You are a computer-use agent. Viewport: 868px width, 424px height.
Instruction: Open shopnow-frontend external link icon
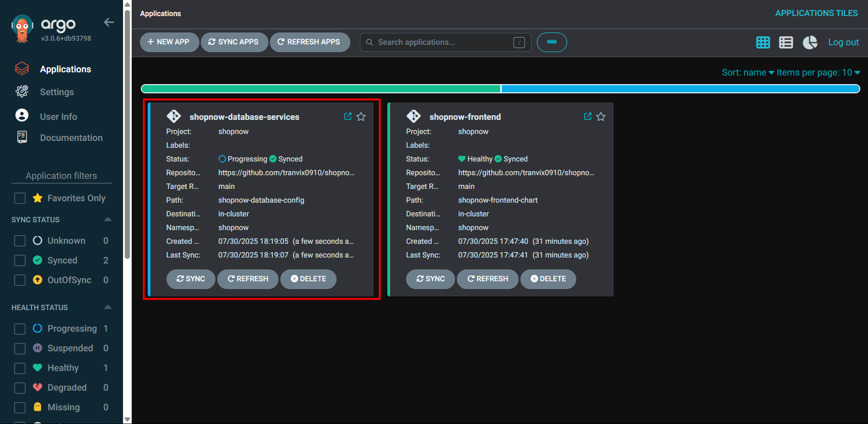pos(588,117)
